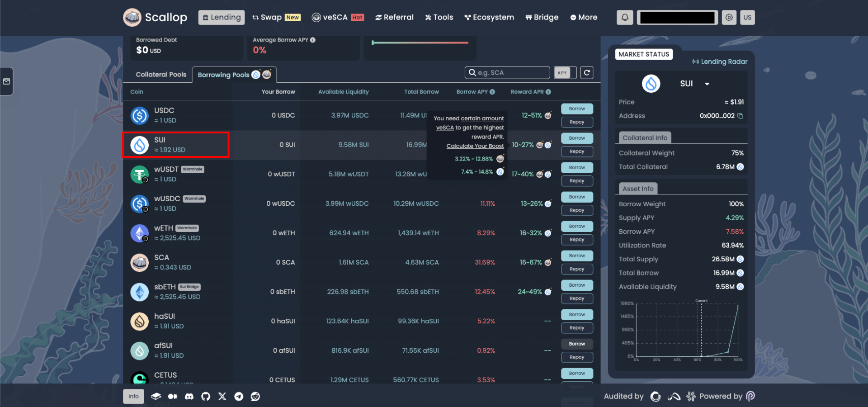Image resolution: width=868 pixels, height=407 pixels.
Task: Click the redacted wallet address button
Action: 677,18
